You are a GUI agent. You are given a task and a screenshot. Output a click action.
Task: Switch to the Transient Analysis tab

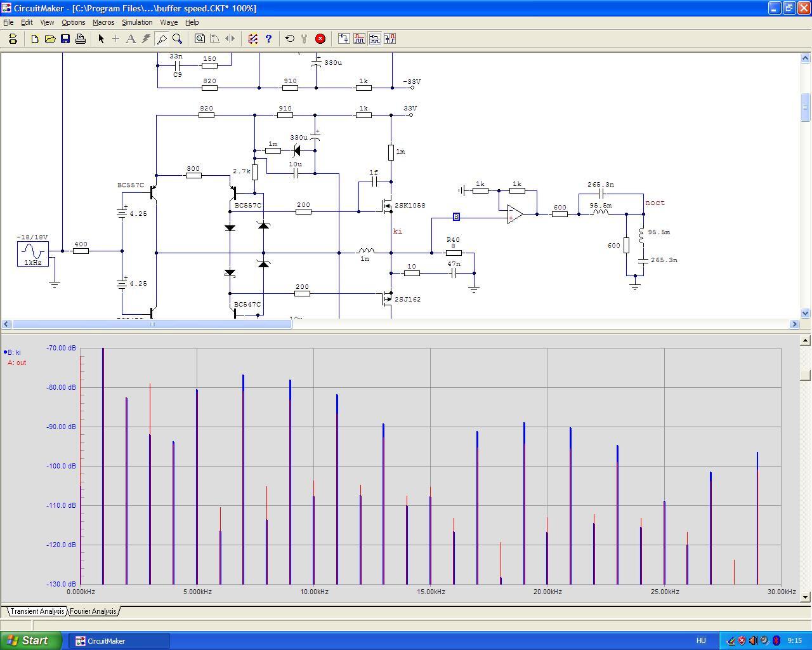pos(37,611)
